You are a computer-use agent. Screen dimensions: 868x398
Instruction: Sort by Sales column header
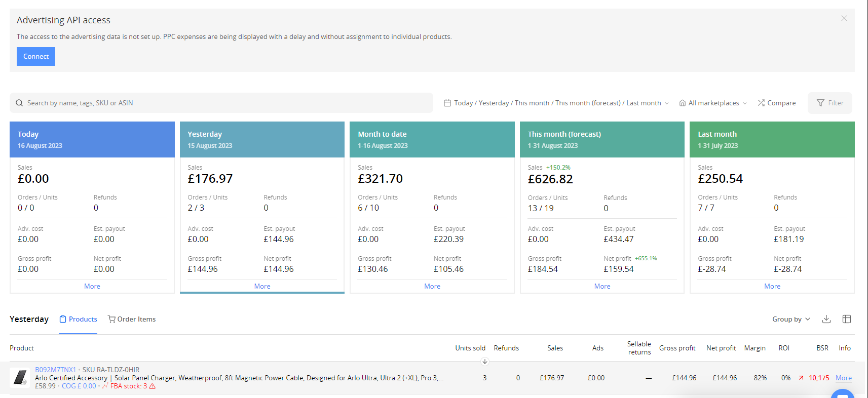click(x=555, y=348)
